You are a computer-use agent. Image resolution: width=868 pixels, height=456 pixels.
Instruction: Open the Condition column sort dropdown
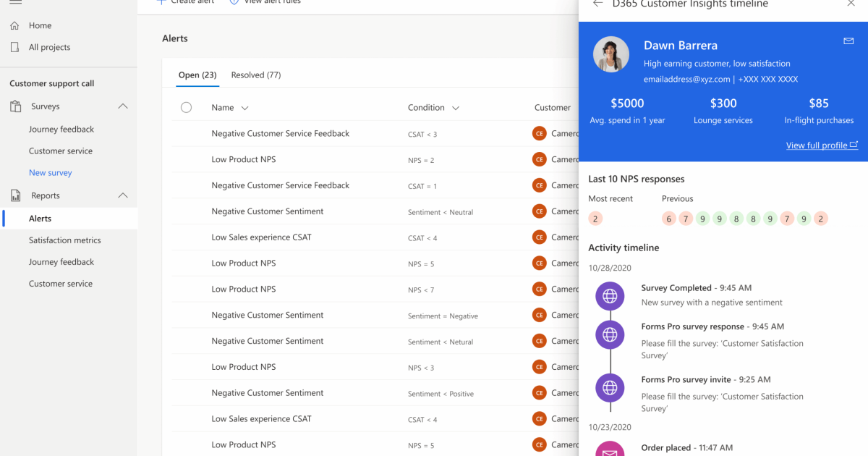pyautogui.click(x=456, y=108)
